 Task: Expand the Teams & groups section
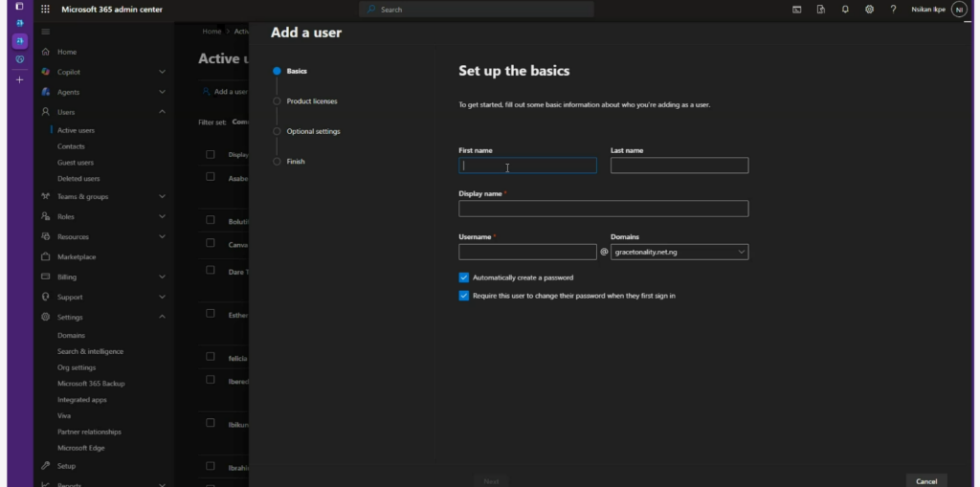click(x=162, y=196)
